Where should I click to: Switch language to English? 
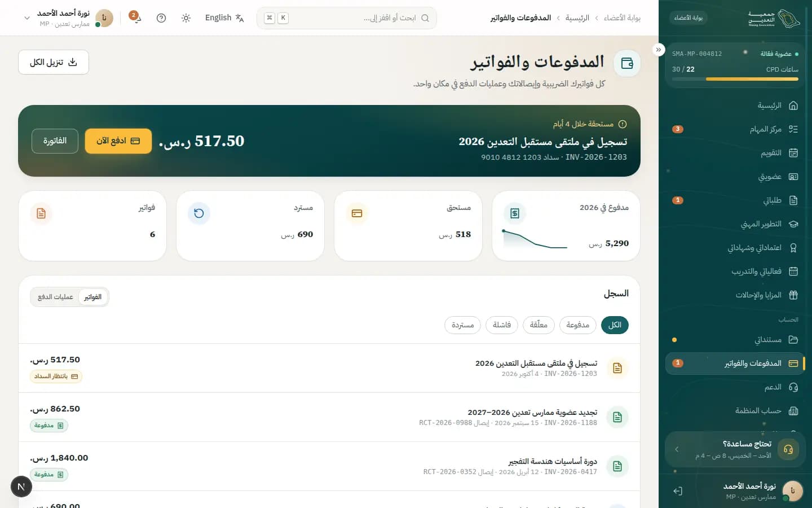[224, 18]
